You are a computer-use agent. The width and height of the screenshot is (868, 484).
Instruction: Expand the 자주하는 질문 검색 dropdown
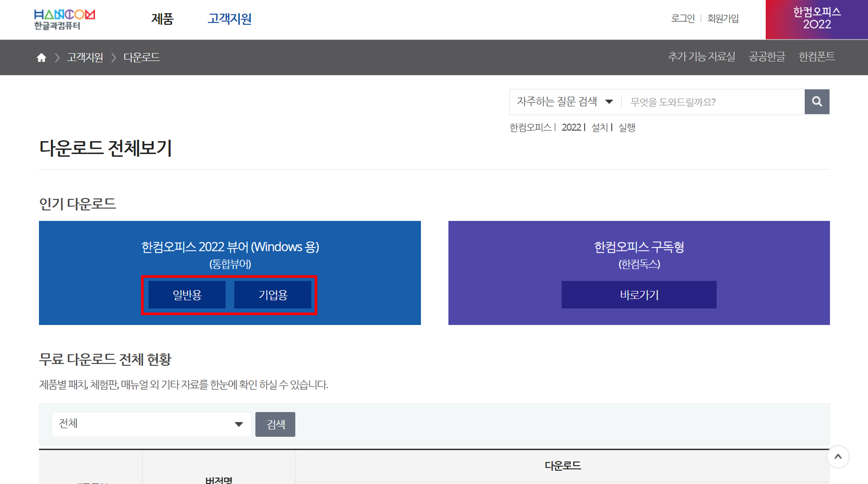coord(565,102)
